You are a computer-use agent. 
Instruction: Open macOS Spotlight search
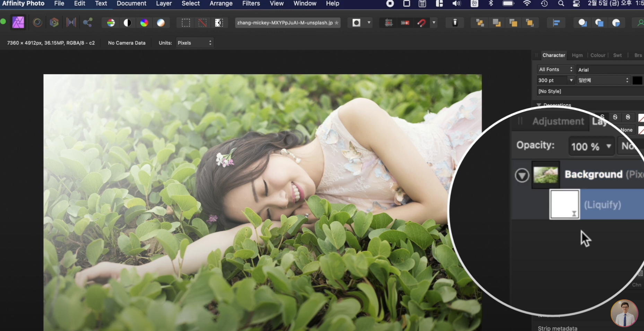[x=561, y=3]
